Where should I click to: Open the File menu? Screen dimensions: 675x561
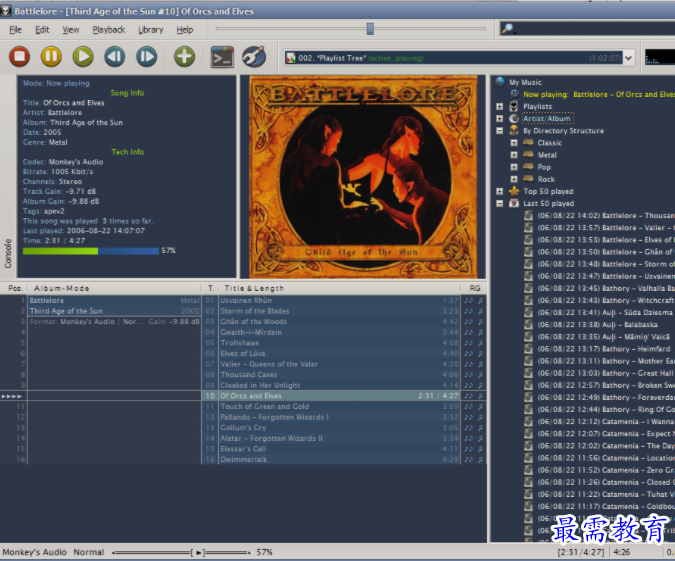pyautogui.click(x=15, y=30)
